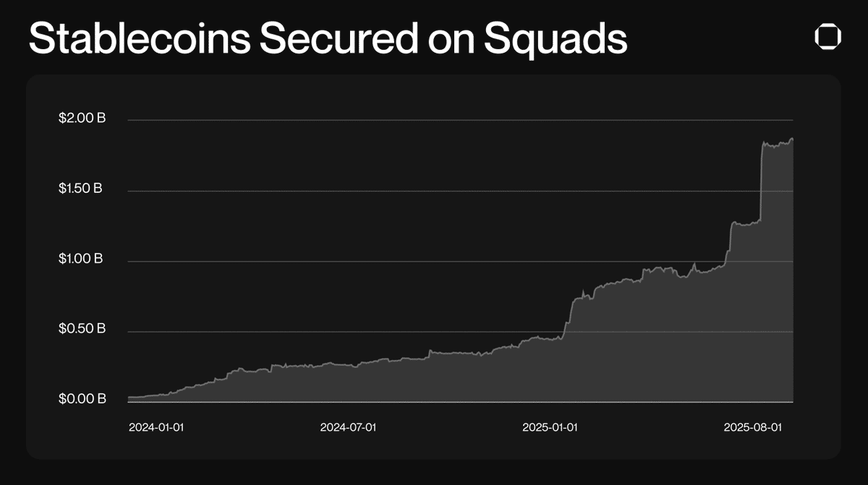Click the $2.00 B axis label
This screenshot has height=485, width=868.
pos(82,119)
